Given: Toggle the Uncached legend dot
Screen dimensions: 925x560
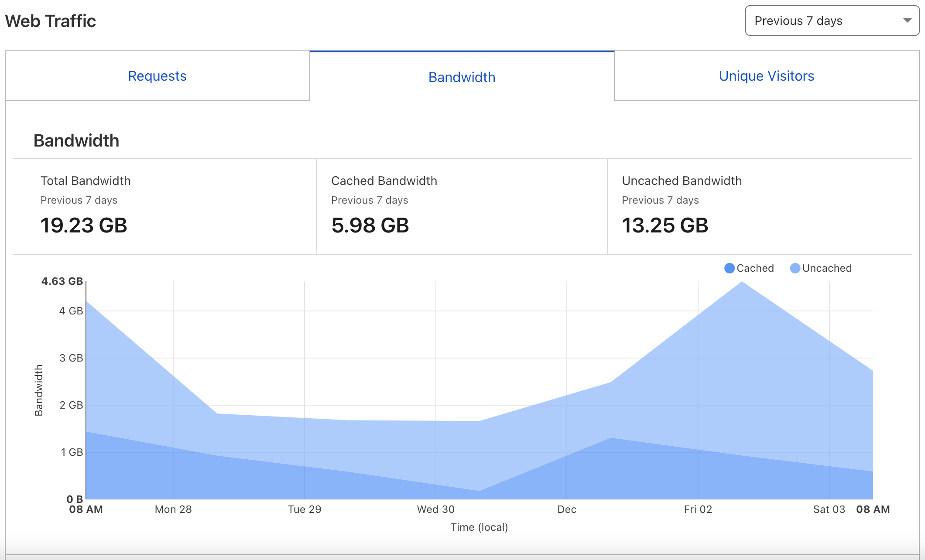Looking at the screenshot, I should [x=795, y=268].
